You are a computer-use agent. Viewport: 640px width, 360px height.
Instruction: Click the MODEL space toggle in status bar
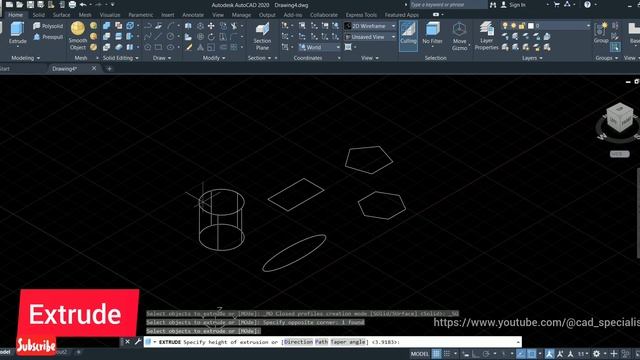click(420, 353)
